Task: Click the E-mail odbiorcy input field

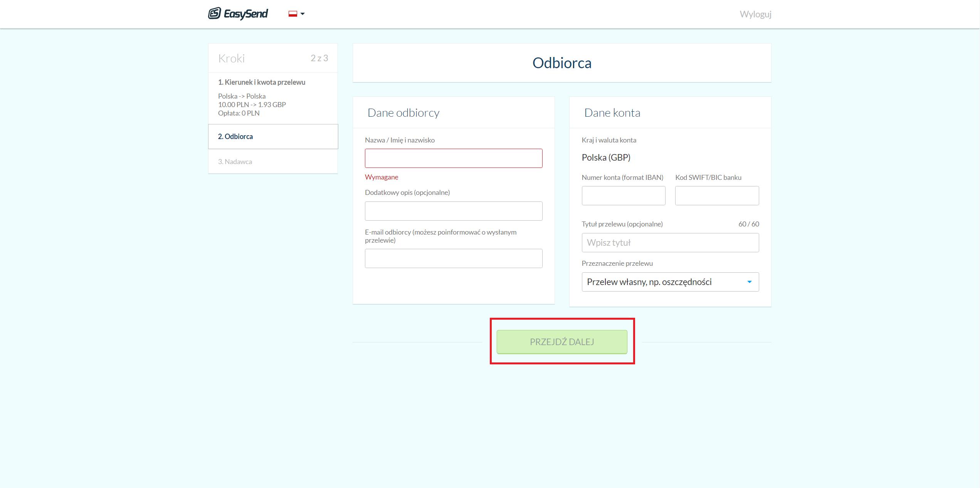Action: 453,258
